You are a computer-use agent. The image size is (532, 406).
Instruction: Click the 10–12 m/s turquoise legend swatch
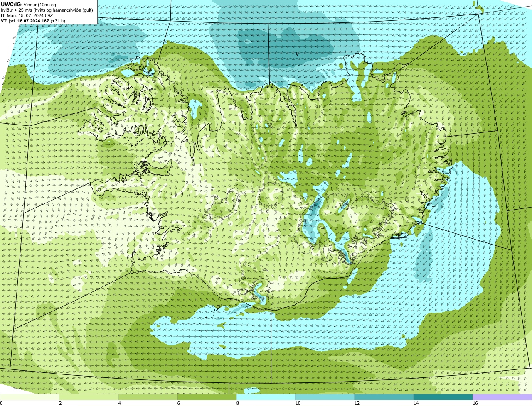[x=325, y=397]
